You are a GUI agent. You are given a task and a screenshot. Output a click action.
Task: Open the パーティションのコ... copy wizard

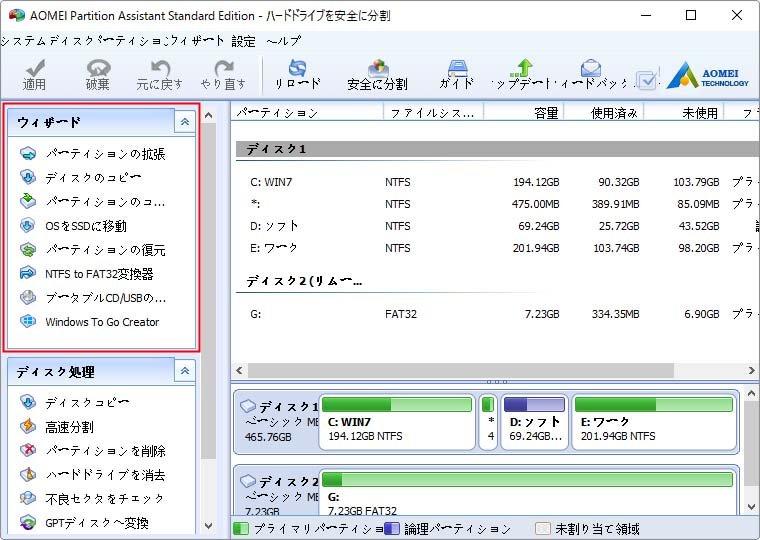(x=92, y=201)
